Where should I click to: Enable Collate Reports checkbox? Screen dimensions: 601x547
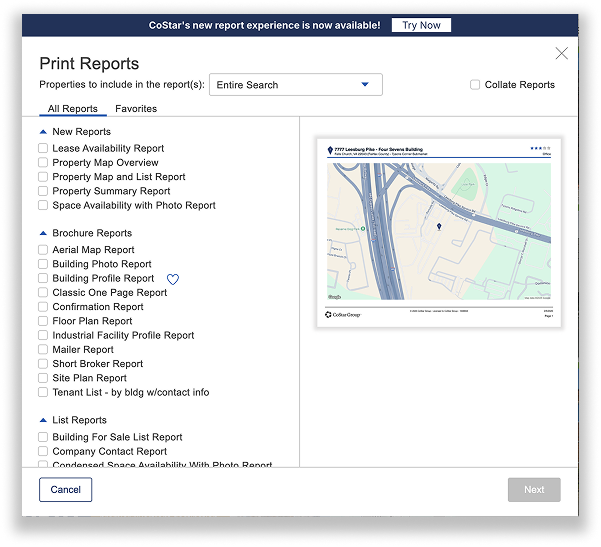475,85
